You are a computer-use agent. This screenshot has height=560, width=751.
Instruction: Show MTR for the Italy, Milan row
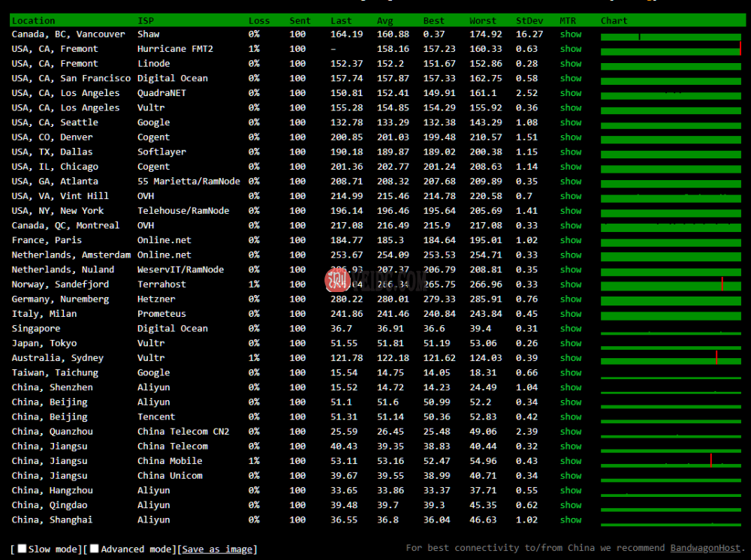pyautogui.click(x=571, y=314)
